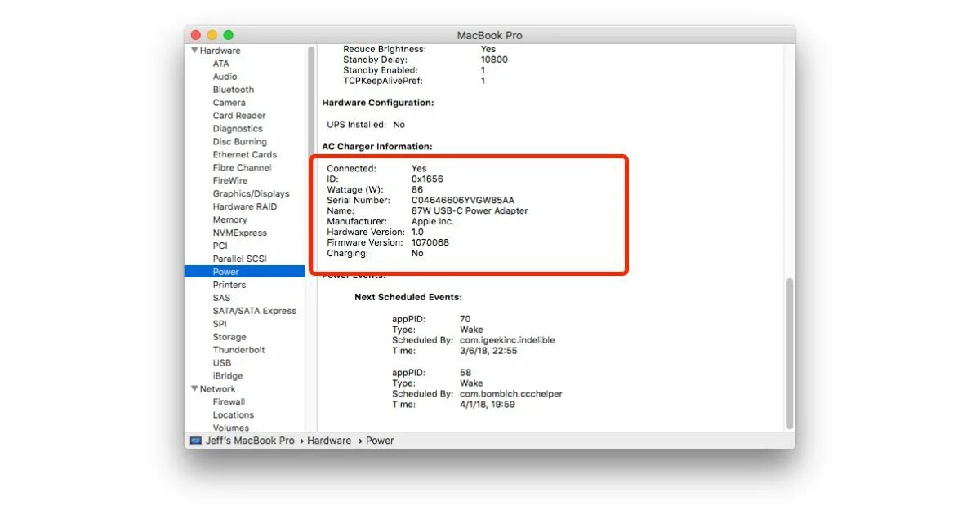Click the Next Scheduled Events heading
Image resolution: width=980 pixels, height=514 pixels.
click(408, 297)
